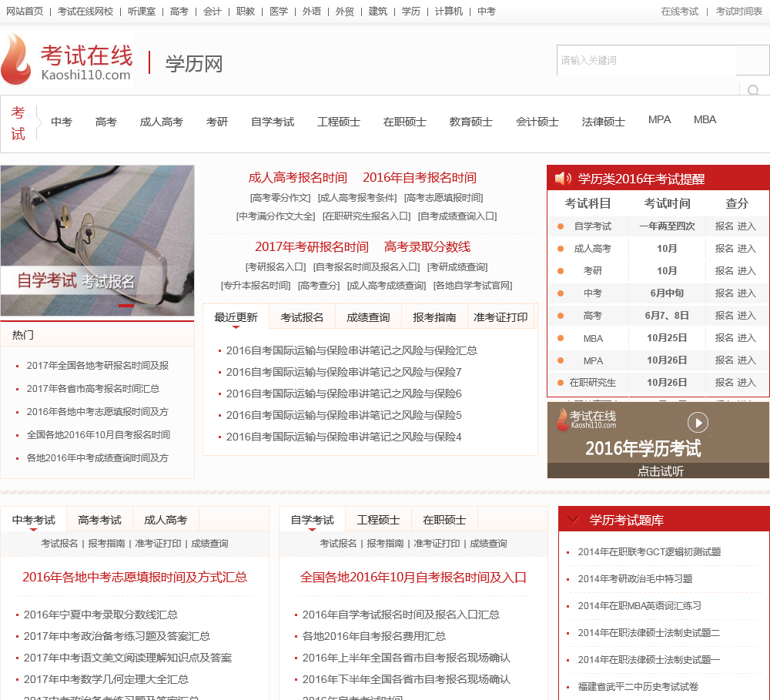The image size is (770, 700).
Task: Switch to the 成绩查询 tab
Action: 368,317
